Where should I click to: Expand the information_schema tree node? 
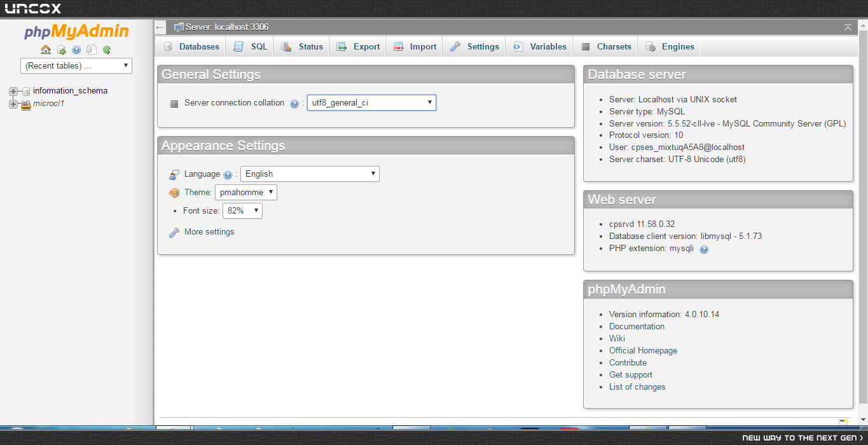coord(13,92)
